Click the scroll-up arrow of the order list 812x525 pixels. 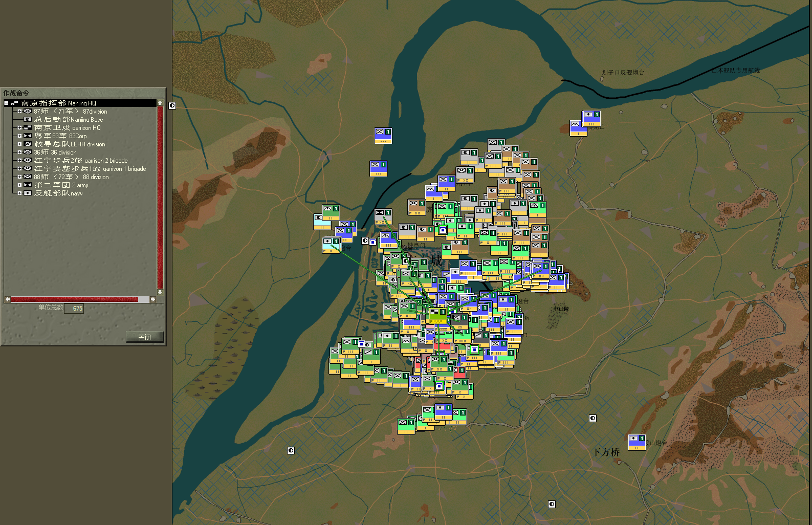[x=160, y=103]
